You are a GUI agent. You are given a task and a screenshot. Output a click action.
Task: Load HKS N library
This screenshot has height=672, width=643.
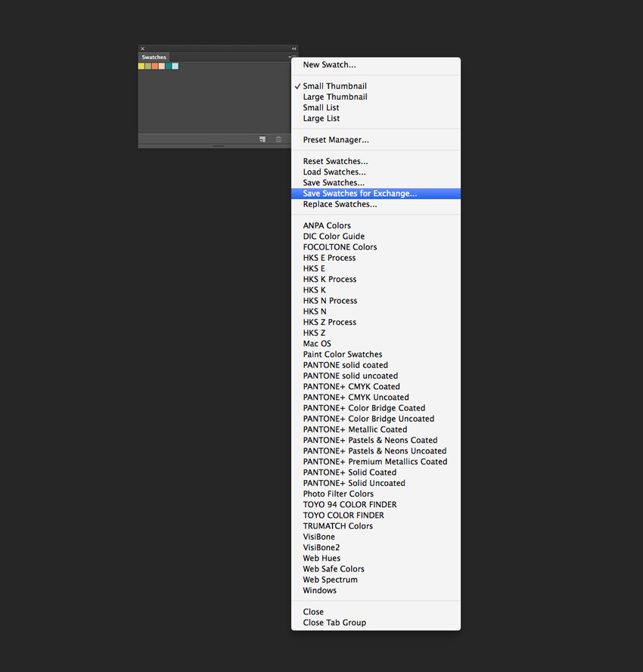[x=376, y=311]
